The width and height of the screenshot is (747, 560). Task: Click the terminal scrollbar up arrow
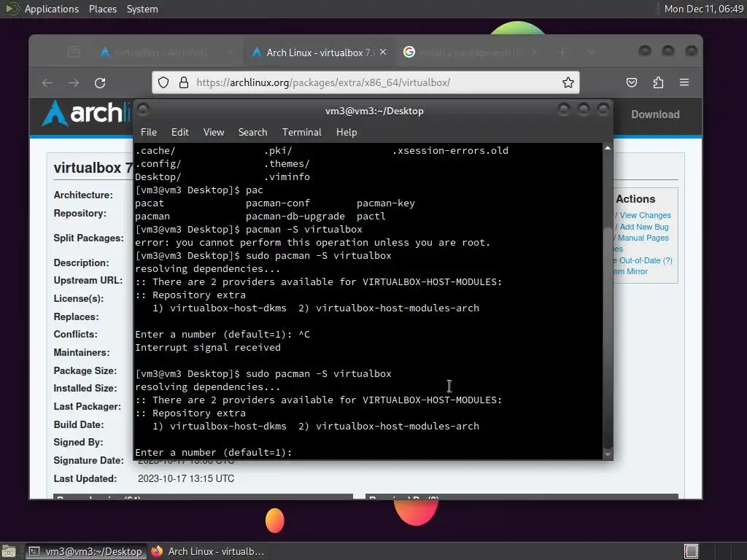point(608,149)
